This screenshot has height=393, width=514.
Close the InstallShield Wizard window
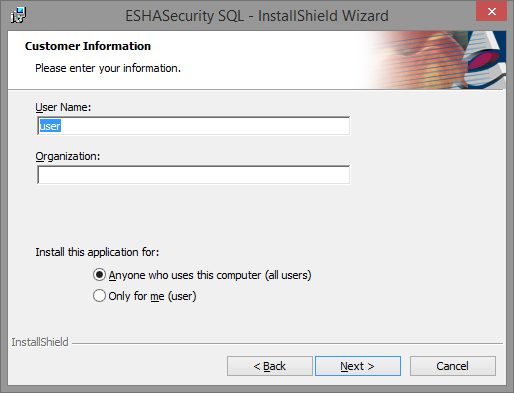[491, 12]
